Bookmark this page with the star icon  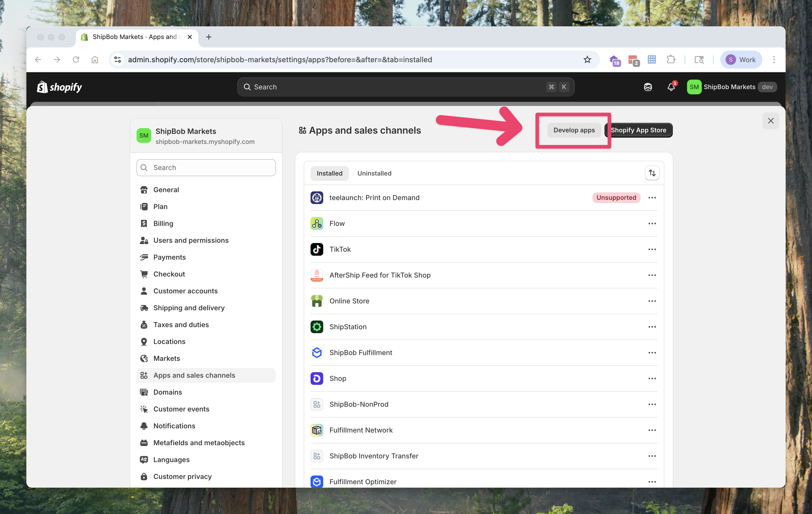(x=587, y=60)
